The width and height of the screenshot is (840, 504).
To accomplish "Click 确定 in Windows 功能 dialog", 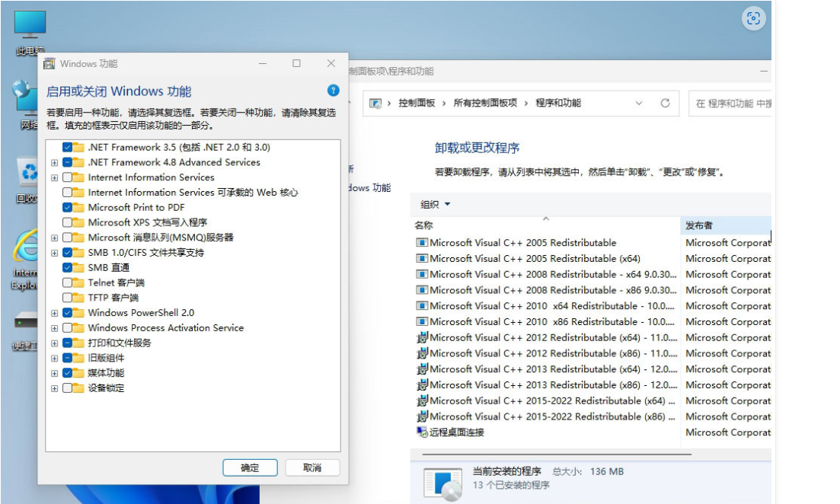I will pyautogui.click(x=250, y=467).
